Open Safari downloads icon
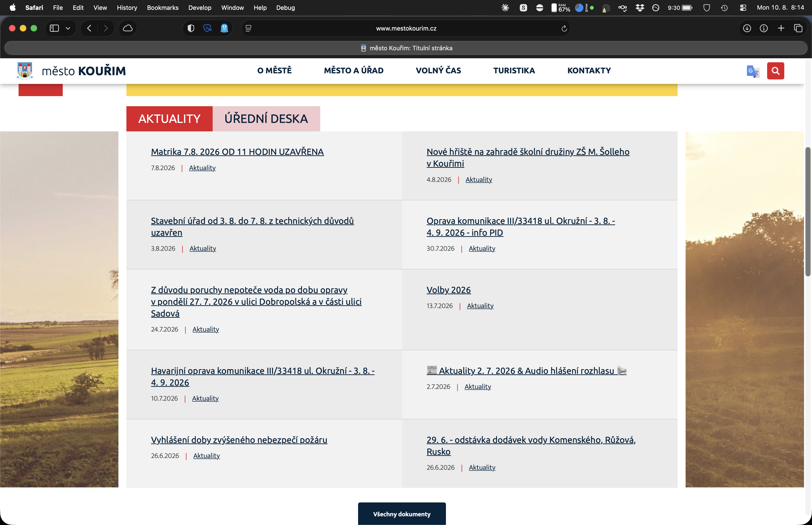812x525 pixels. click(747, 28)
